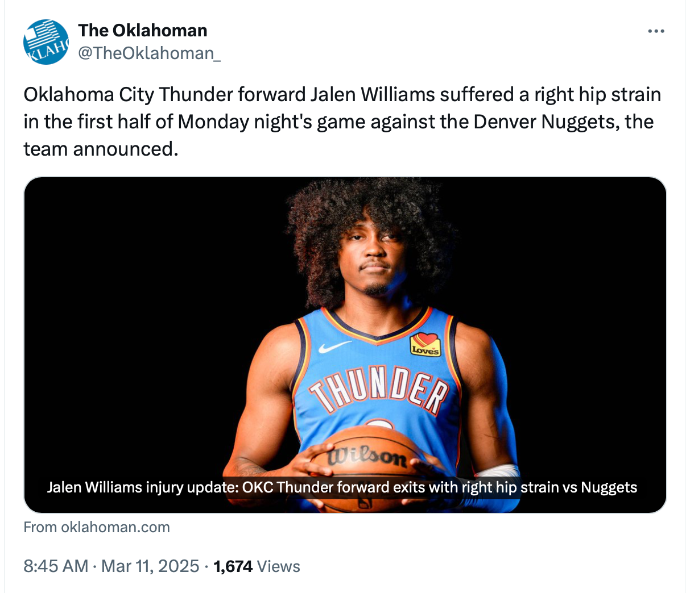
Task: Click the 'Views' label
Action: [279, 566]
